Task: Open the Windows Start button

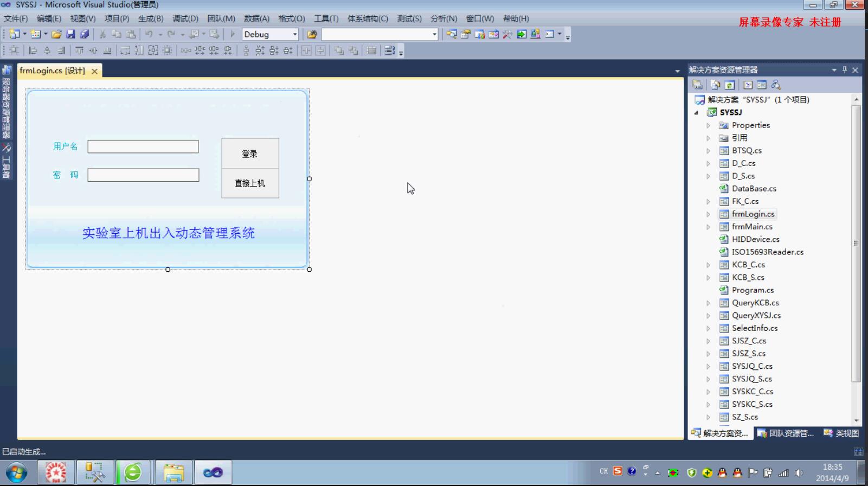Action: point(16,472)
